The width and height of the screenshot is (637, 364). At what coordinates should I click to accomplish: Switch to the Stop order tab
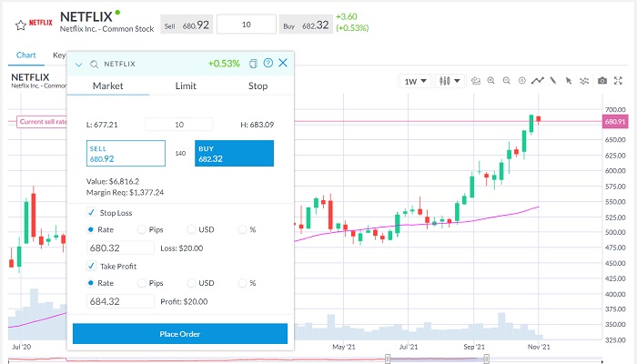pos(258,86)
